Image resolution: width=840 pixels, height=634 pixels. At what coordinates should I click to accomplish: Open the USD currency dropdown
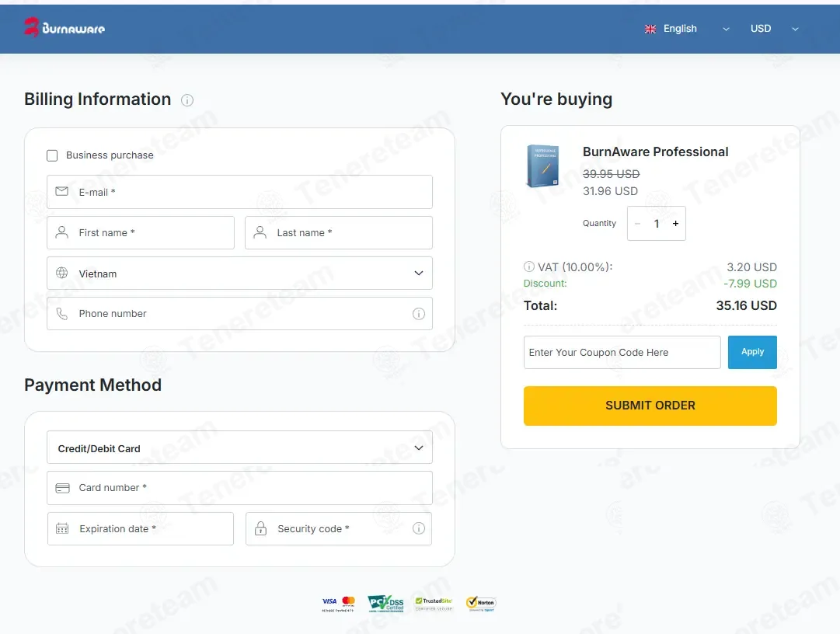[x=774, y=29]
